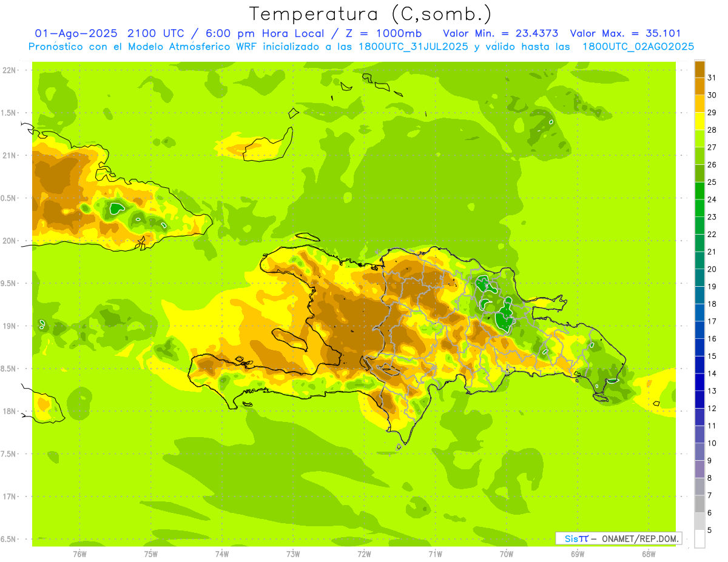728x562 pixels.
Task: Click 'Valor Min. = 23.4373'
Action: pyautogui.click(x=500, y=33)
